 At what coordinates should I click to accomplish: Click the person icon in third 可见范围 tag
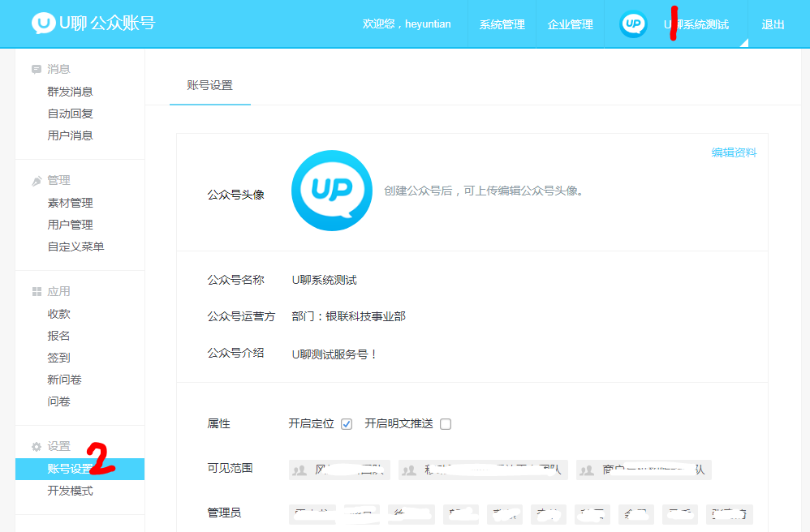[x=586, y=470]
